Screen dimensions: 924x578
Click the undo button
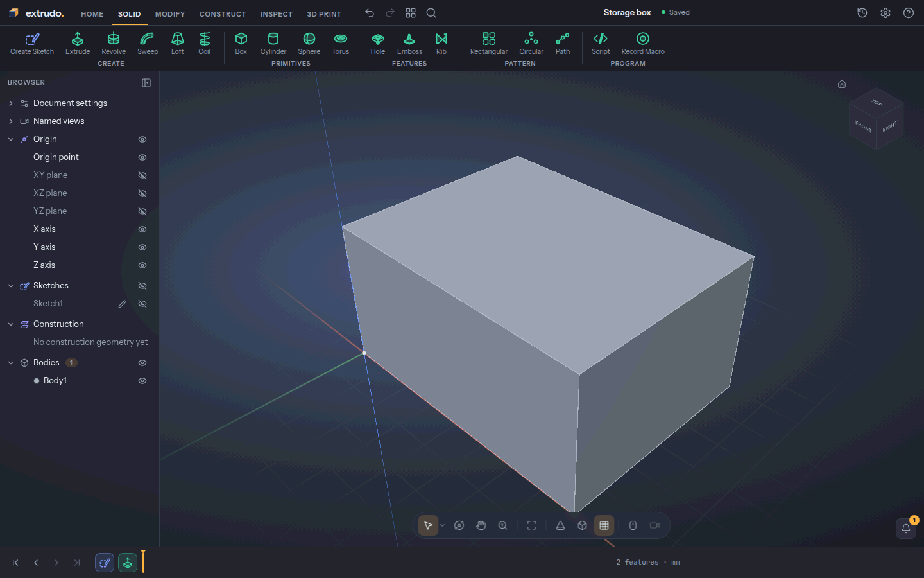(x=370, y=13)
